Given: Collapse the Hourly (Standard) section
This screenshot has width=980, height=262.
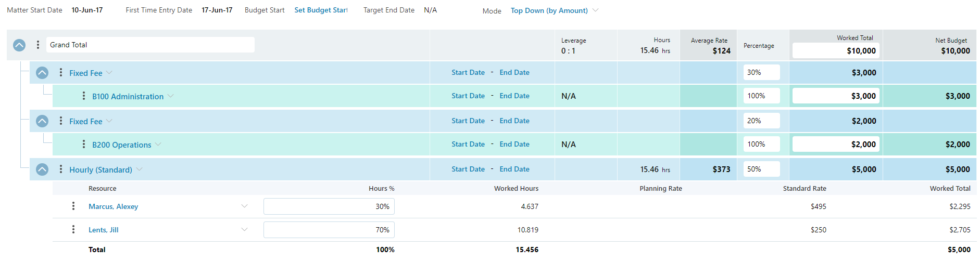Looking at the screenshot, I should point(42,169).
